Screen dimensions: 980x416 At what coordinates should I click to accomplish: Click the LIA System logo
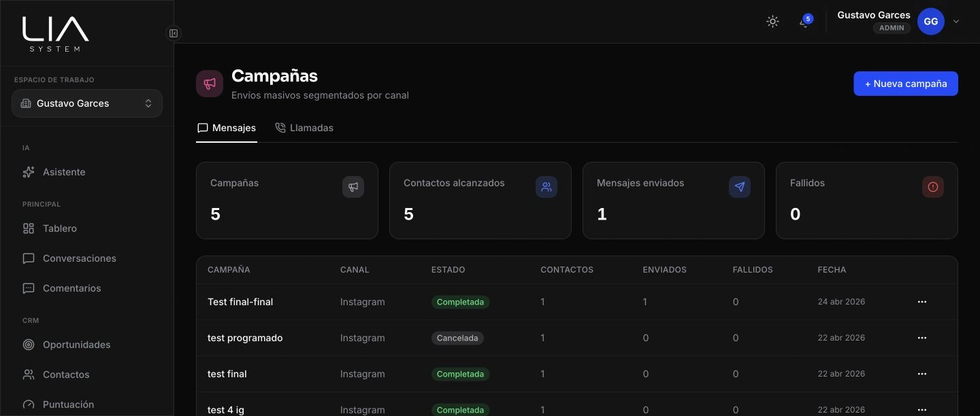tap(55, 34)
